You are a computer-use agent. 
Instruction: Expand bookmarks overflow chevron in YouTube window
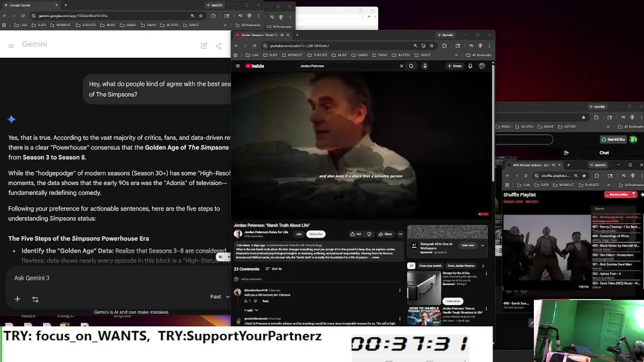(456, 55)
